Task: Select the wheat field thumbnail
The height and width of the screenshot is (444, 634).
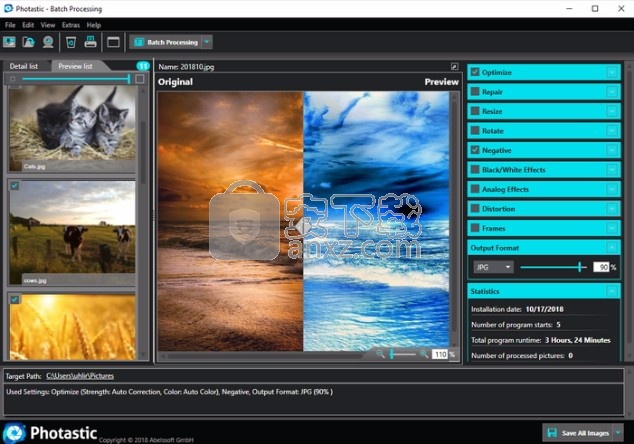Action: (x=72, y=327)
